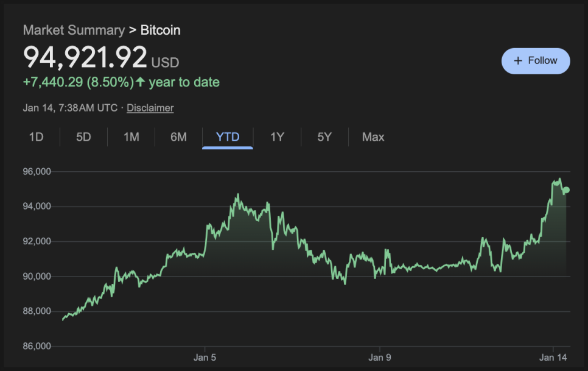The height and width of the screenshot is (371, 588).
Task: Select the 5D time range tab
Action: pyautogui.click(x=83, y=137)
